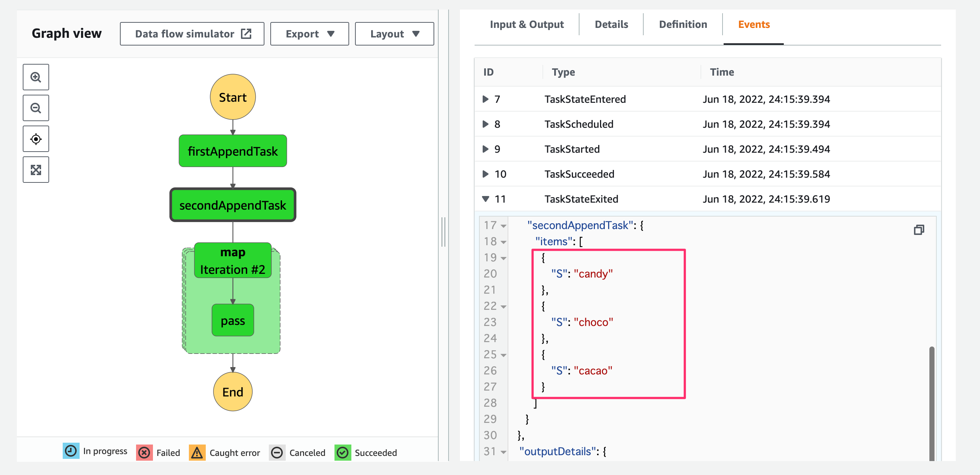Center the graph with the target icon
Viewport: 980px width, 475px height.
(36, 139)
